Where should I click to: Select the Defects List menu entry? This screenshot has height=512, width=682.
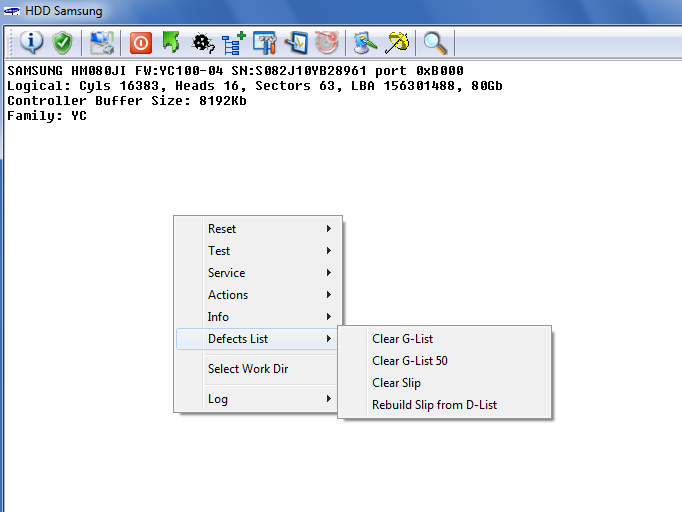[257, 339]
